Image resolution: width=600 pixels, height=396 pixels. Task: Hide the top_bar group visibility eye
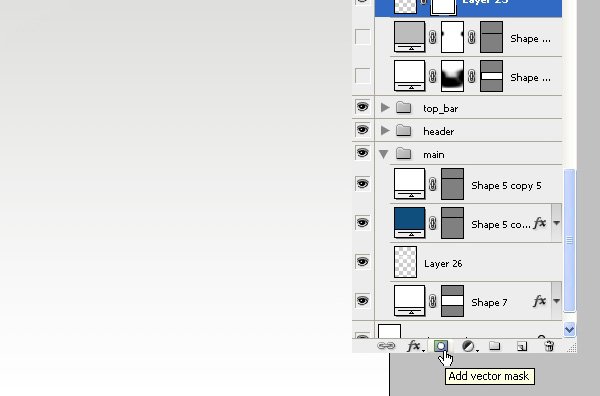(x=362, y=107)
